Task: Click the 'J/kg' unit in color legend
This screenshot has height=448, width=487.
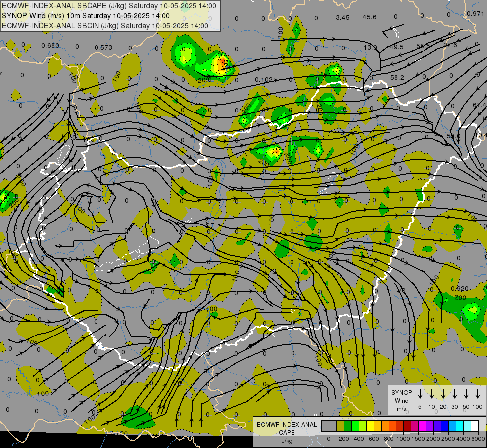Action: (287, 441)
